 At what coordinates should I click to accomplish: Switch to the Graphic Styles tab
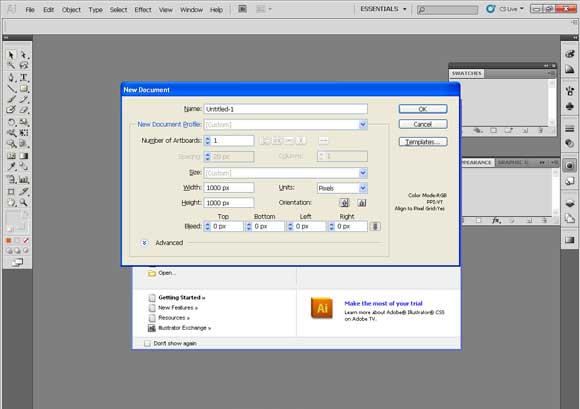point(513,162)
